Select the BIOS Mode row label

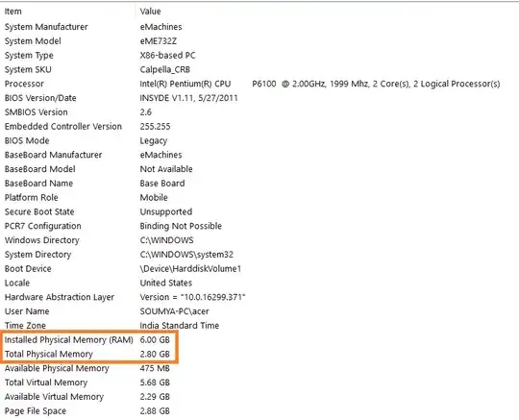(x=27, y=140)
